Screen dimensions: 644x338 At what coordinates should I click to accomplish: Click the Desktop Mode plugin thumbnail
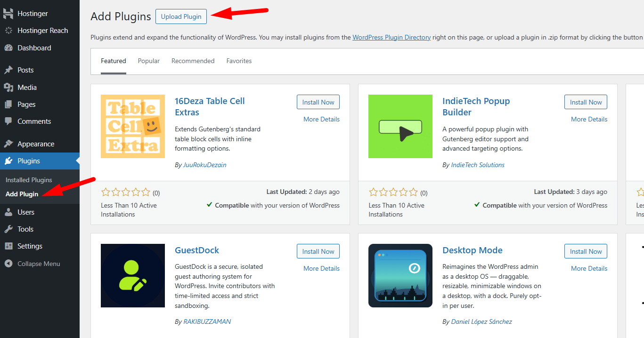(400, 275)
